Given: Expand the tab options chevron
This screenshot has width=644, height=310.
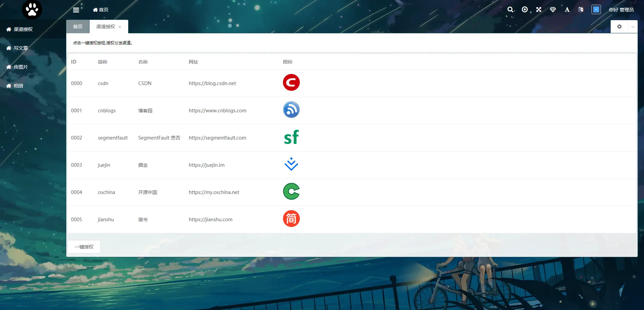Looking at the screenshot, I should [633, 27].
